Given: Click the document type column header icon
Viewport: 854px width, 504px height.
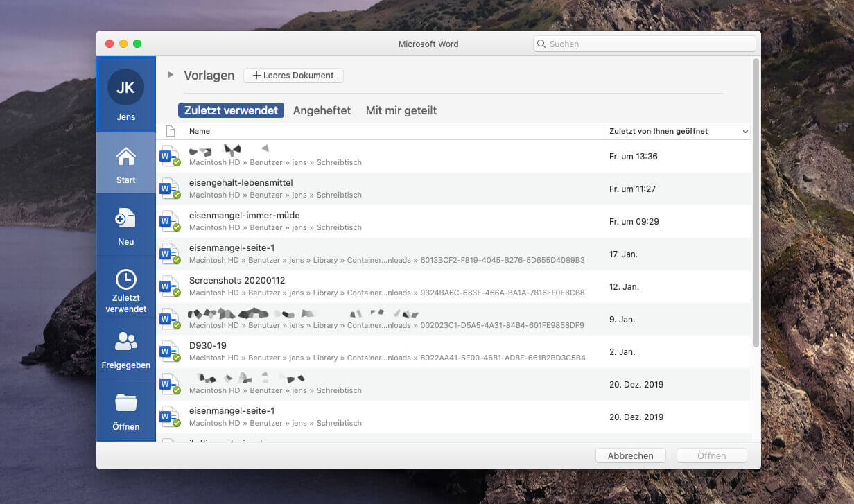Looking at the screenshot, I should 171,131.
